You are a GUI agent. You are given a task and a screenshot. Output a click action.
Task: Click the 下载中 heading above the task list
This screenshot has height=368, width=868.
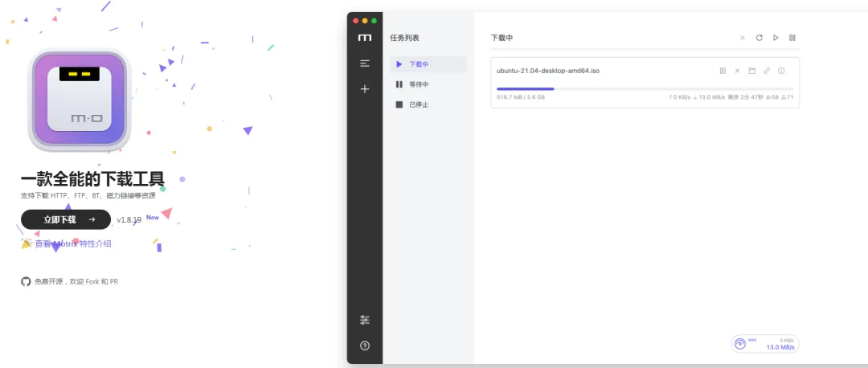[502, 38]
